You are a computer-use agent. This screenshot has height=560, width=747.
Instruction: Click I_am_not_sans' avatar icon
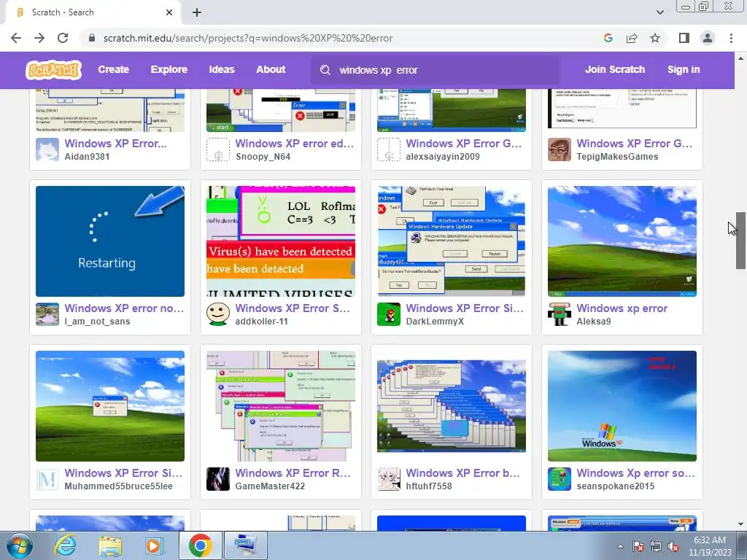[x=47, y=314]
